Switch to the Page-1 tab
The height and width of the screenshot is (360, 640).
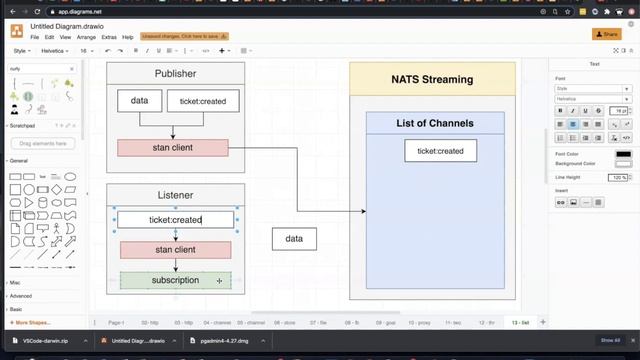click(x=116, y=323)
